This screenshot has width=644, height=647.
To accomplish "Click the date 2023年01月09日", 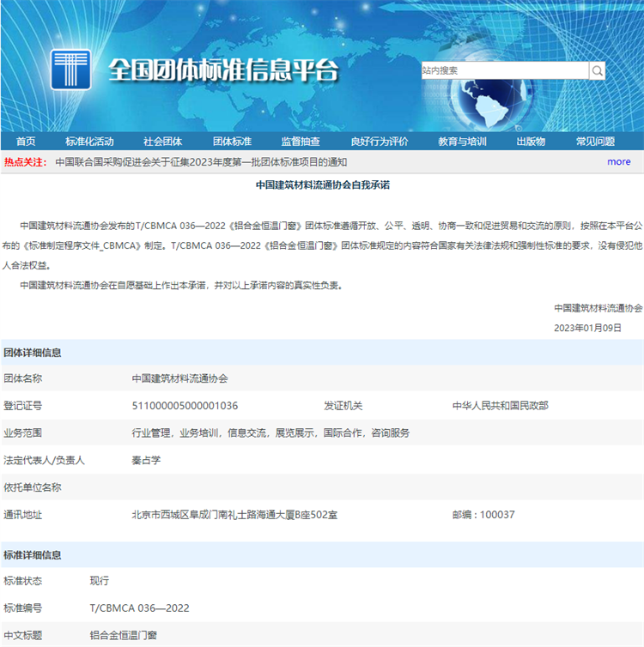I will click(x=587, y=328).
